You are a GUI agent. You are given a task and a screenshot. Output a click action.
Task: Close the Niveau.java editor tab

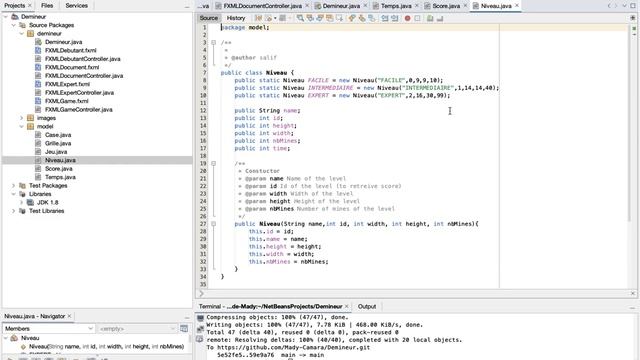coord(517,6)
